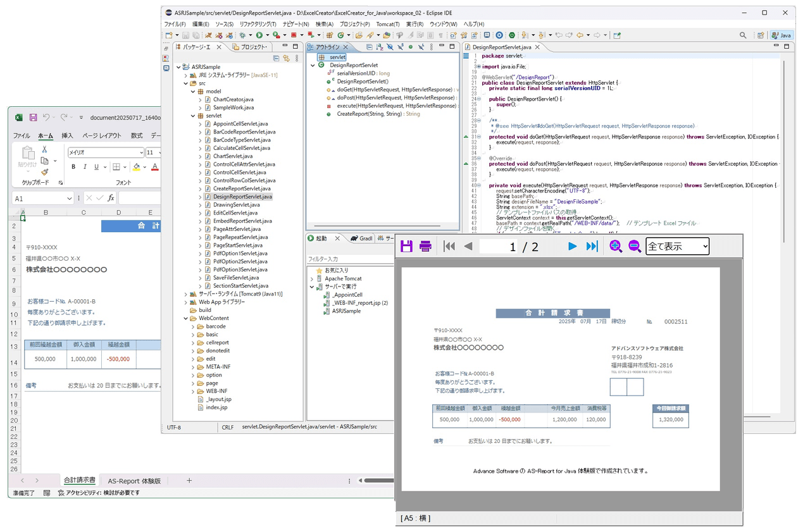Image resolution: width=810 pixels, height=532 pixels.
Task: Select _AppointCell launch configuration
Action: (347, 295)
